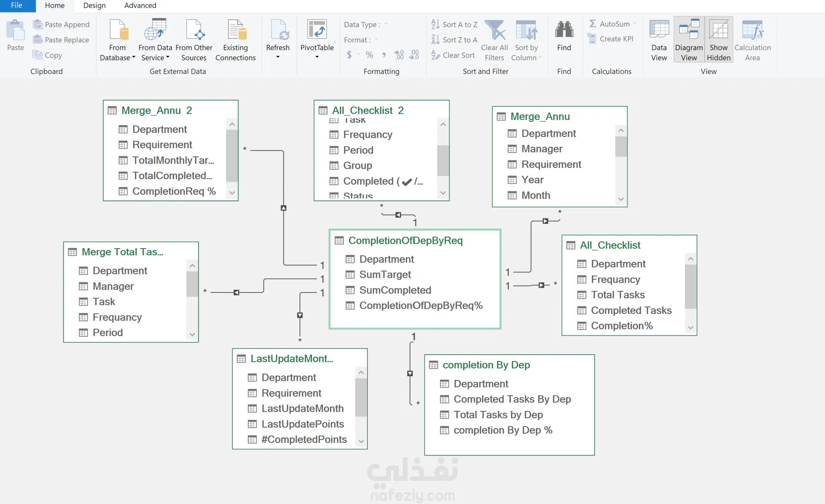Click the PivotTable icon

point(317,30)
